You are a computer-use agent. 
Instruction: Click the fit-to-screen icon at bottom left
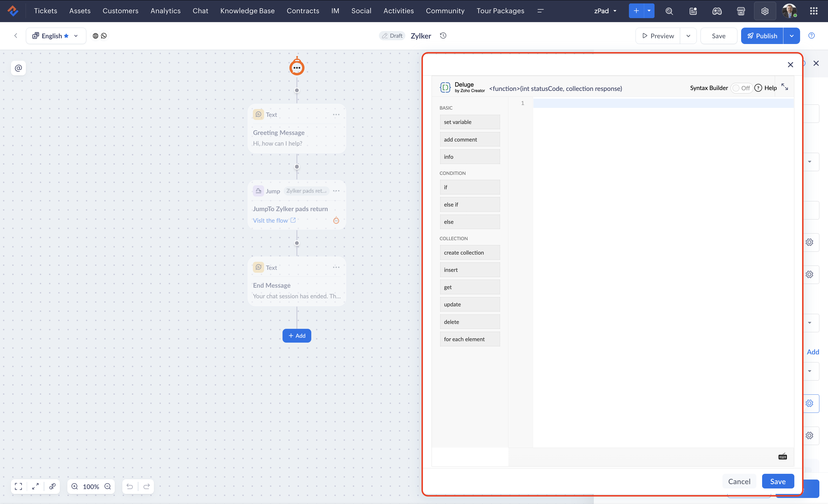[x=18, y=486]
